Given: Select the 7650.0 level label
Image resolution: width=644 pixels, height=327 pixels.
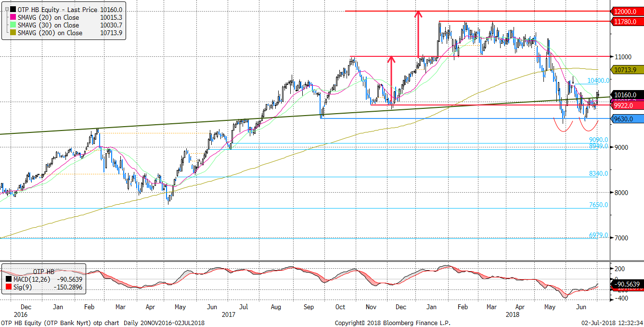Looking at the screenshot, I should (x=599, y=205).
